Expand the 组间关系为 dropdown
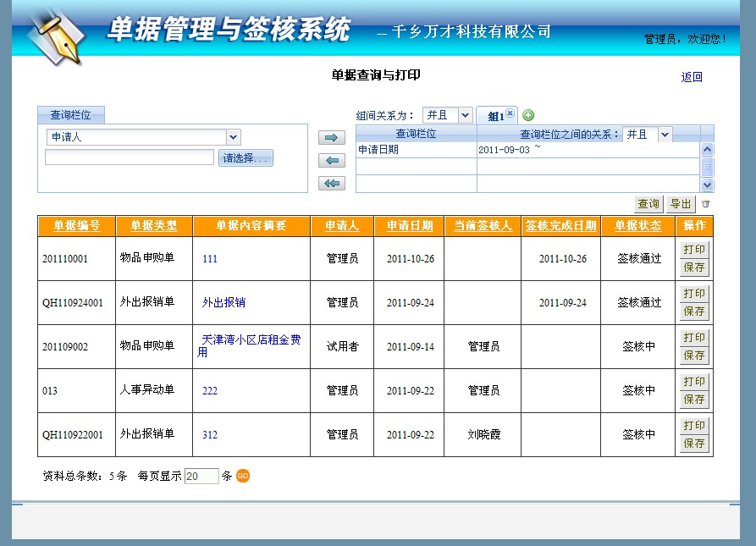The width and height of the screenshot is (756, 546). coord(465,115)
